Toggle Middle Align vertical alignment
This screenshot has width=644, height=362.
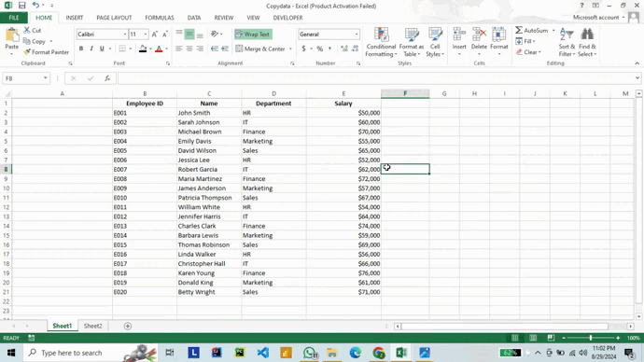(189, 35)
